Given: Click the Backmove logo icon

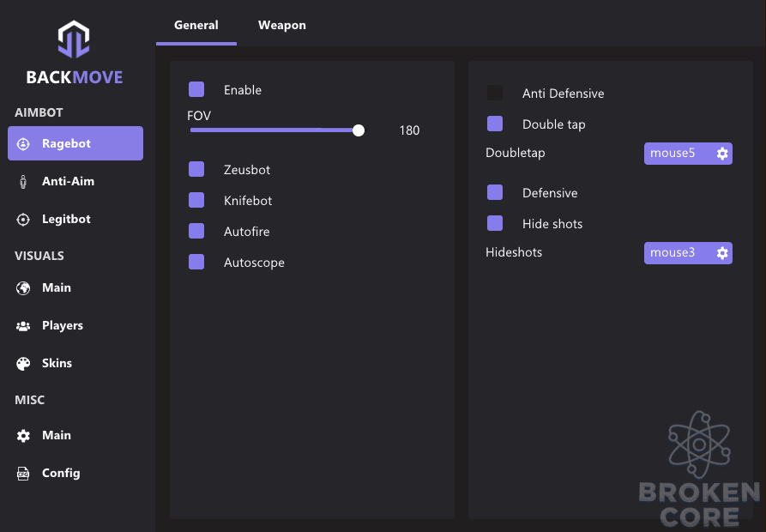Looking at the screenshot, I should pyautogui.click(x=74, y=39).
